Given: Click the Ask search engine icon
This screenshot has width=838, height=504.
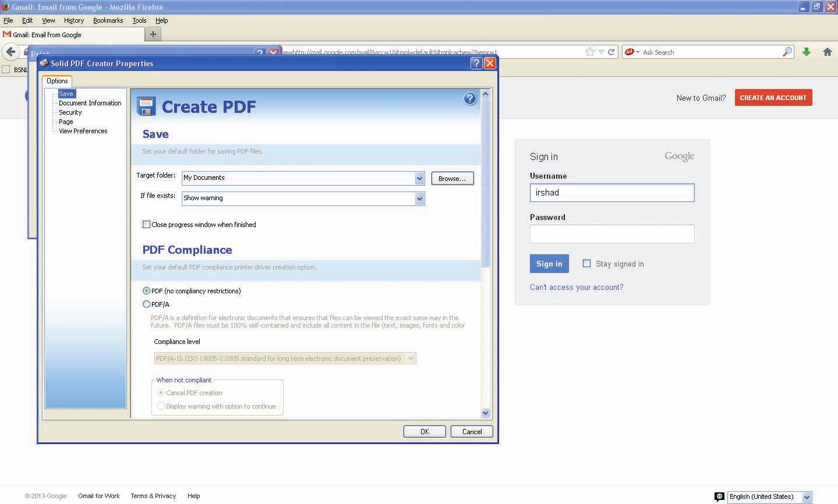Looking at the screenshot, I should (x=629, y=52).
